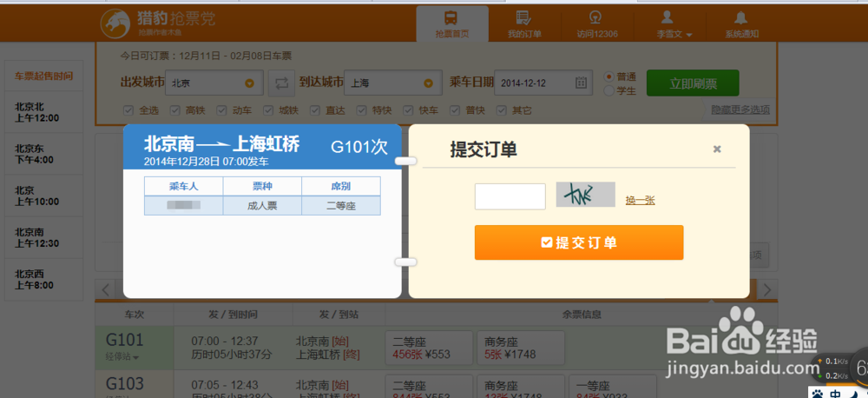Click the bell icon above 系统通知
The image size is (868, 398).
click(741, 17)
